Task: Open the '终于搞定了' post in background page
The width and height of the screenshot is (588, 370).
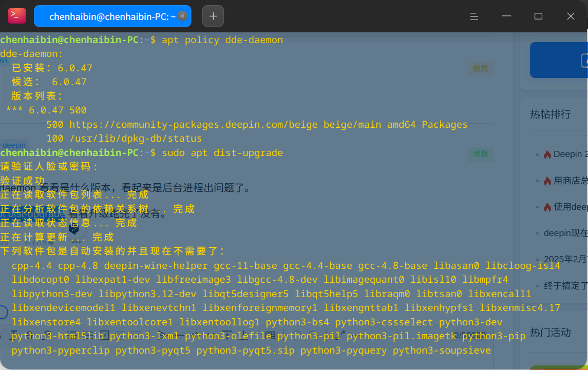Action: pyautogui.click(x=566, y=286)
